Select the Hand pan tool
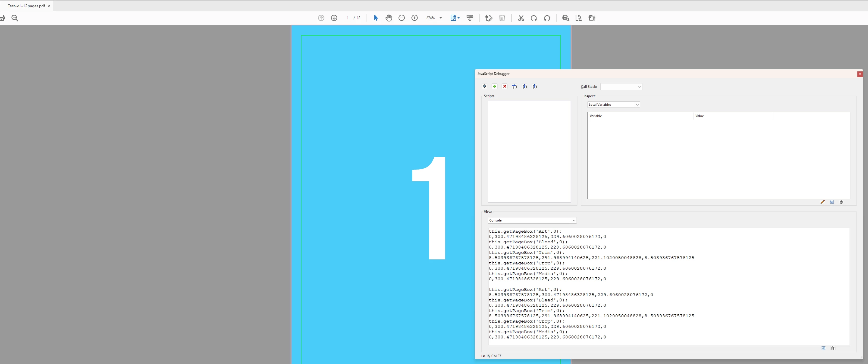This screenshot has height=364, width=868. click(x=388, y=18)
